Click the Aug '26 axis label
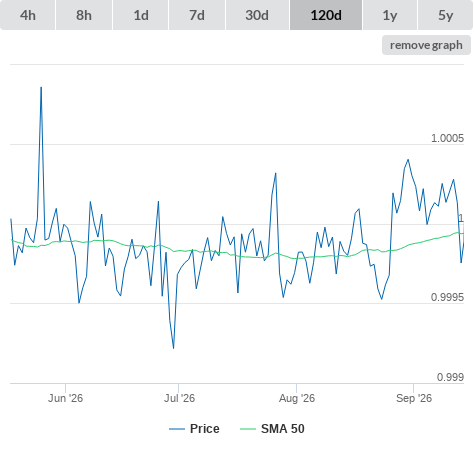Viewport: 474px width, 455px height. 297,398
